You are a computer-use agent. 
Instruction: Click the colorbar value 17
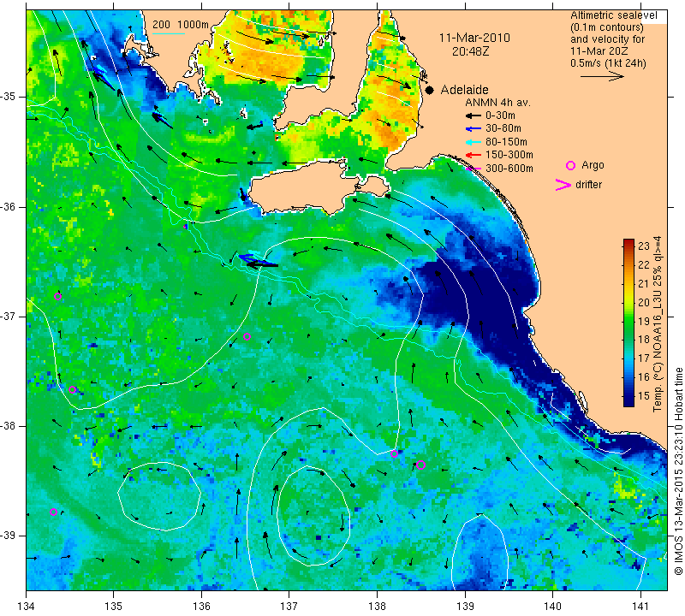pyautogui.click(x=644, y=358)
